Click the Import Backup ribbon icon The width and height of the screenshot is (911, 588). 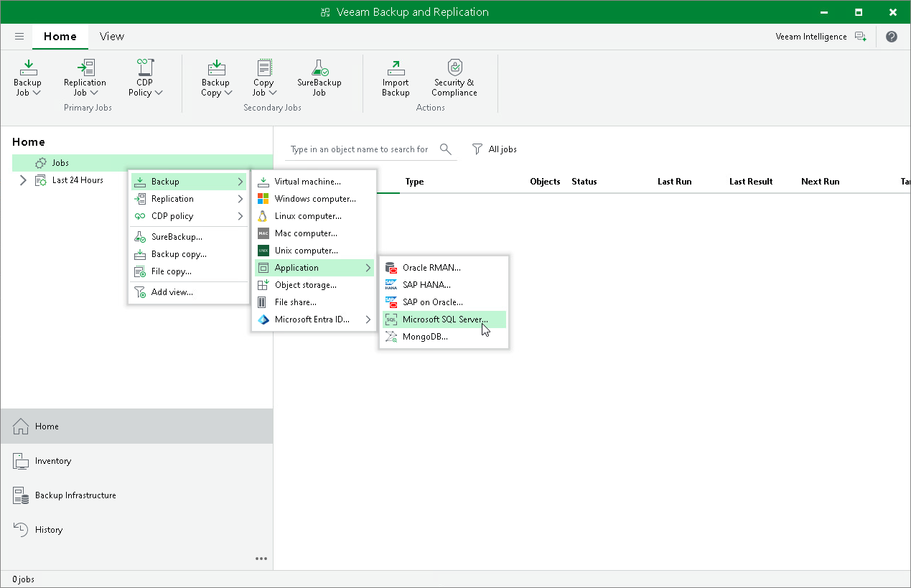(x=396, y=67)
